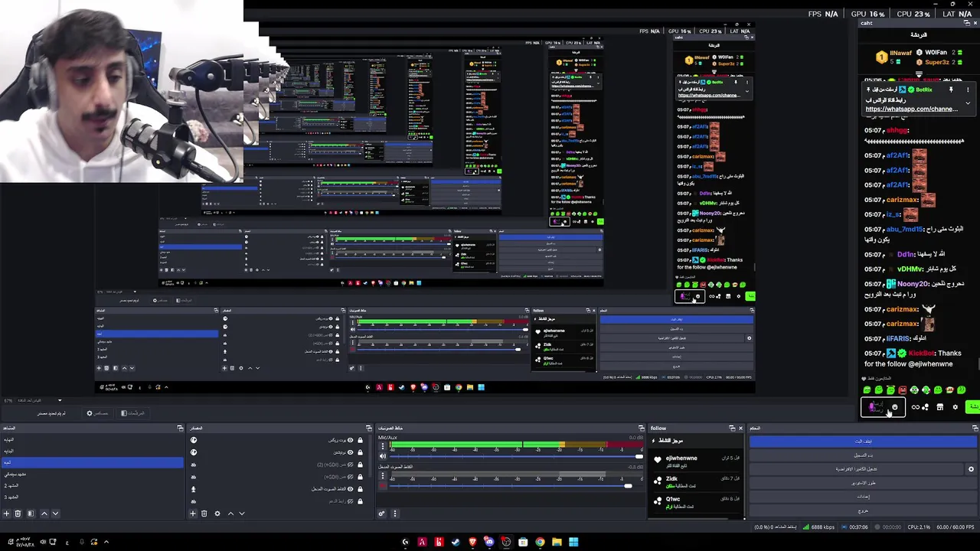Image resolution: width=980 pixels, height=551 pixels.
Task: Pop out the Controls dock
Action: tap(975, 429)
